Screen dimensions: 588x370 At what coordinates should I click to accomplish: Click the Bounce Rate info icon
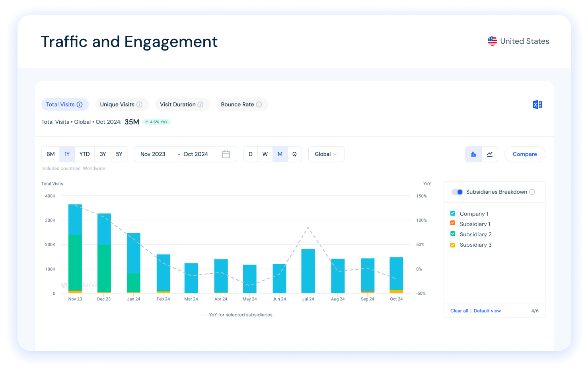[259, 104]
